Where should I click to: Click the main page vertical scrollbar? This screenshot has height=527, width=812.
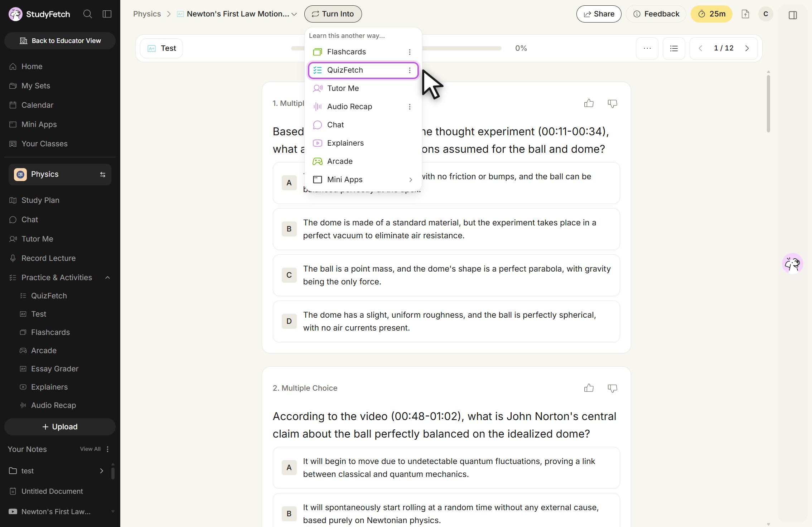pos(768,104)
